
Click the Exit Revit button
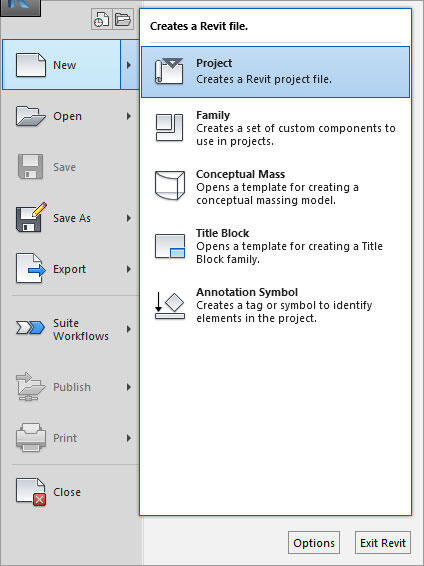(383, 543)
